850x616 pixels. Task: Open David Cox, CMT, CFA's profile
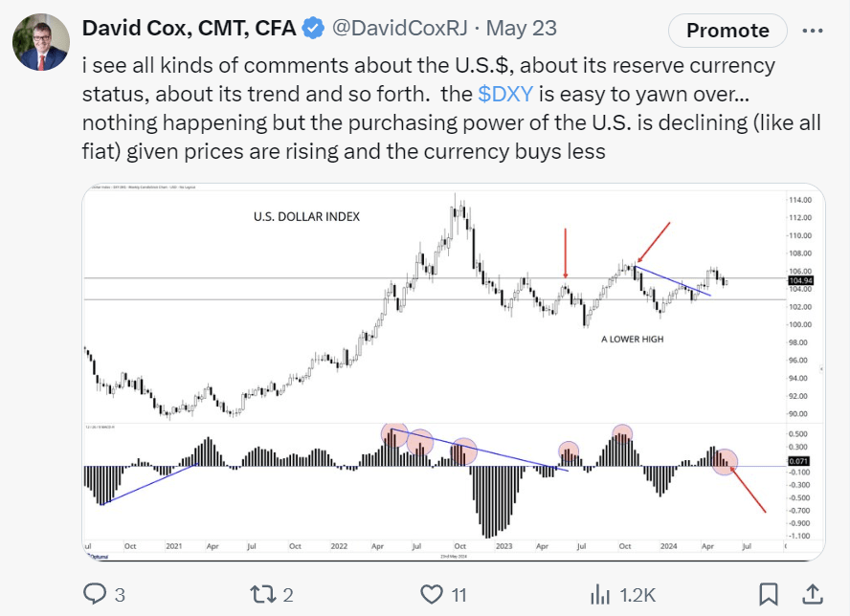[x=191, y=29]
